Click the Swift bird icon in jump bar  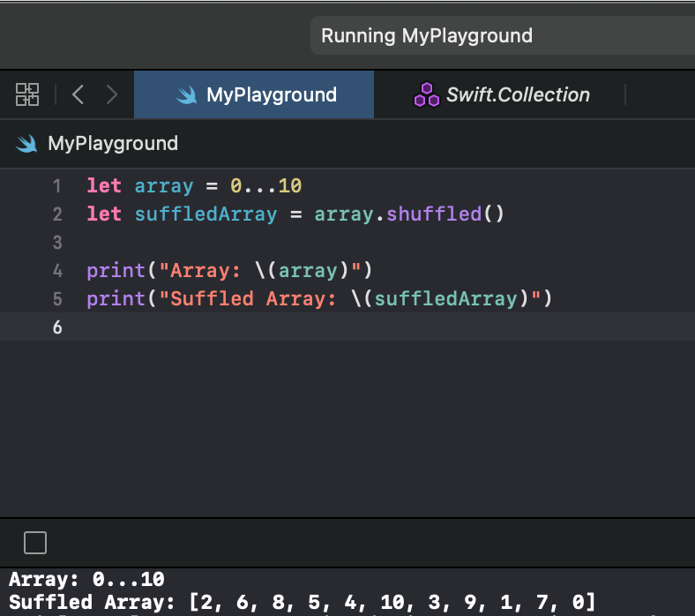pyautogui.click(x=26, y=144)
